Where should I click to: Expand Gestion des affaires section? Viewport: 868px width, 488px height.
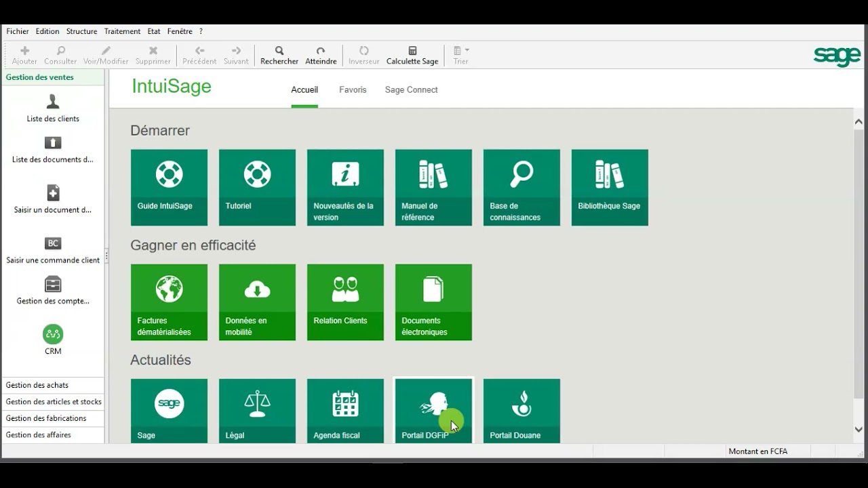pos(53,435)
